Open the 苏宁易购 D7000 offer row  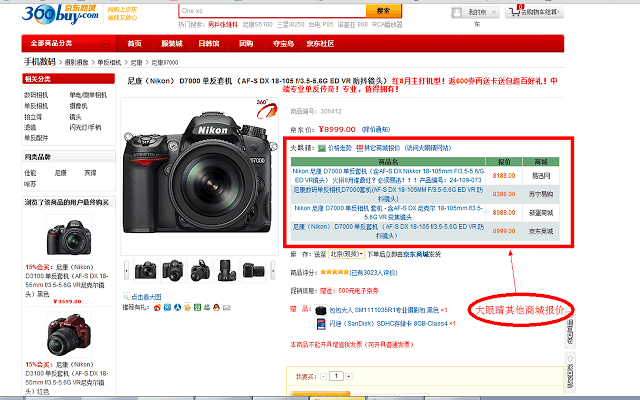click(x=388, y=194)
